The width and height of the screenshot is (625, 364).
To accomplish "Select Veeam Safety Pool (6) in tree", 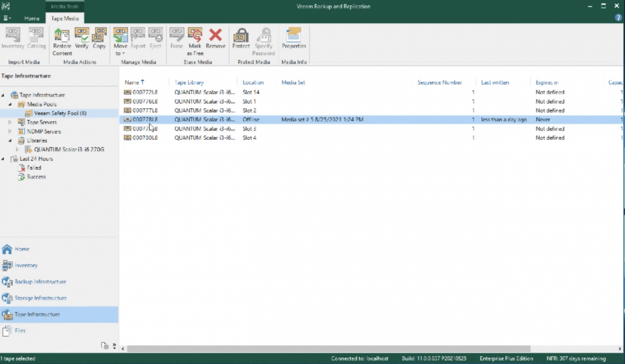I will pos(60,113).
